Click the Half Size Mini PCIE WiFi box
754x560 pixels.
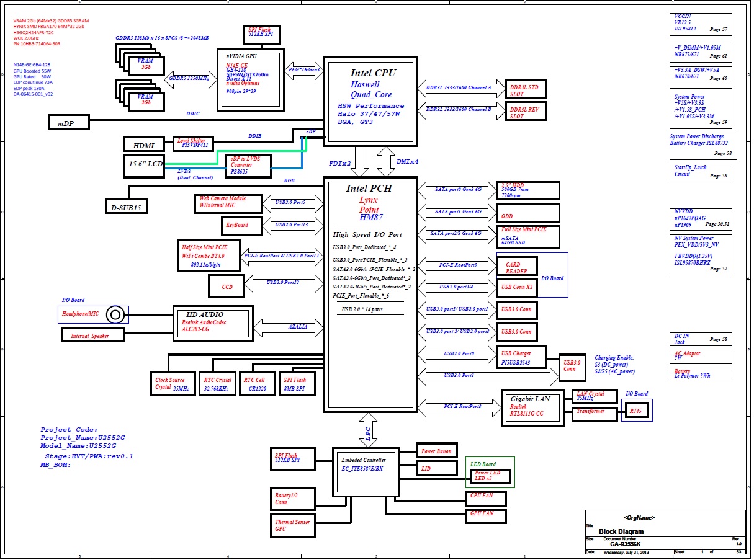click(207, 256)
